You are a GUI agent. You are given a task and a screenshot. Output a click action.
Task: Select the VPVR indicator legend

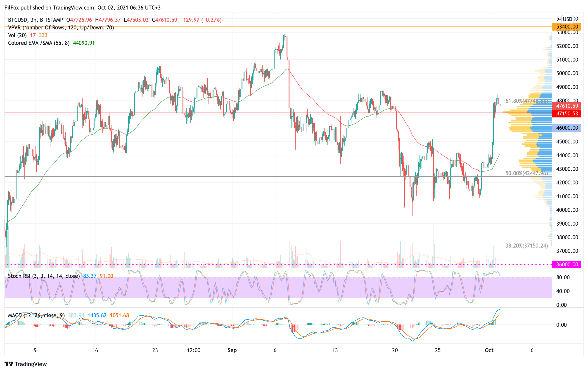pyautogui.click(x=61, y=28)
